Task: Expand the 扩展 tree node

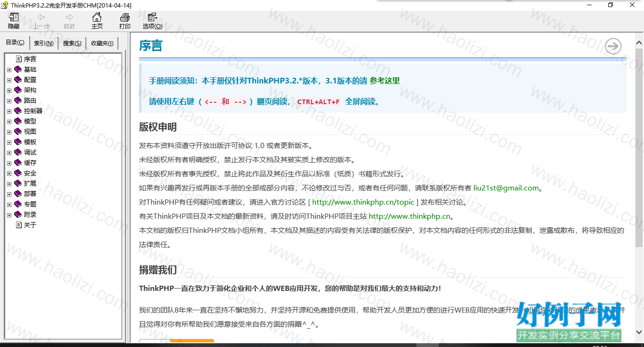Action: [x=9, y=184]
